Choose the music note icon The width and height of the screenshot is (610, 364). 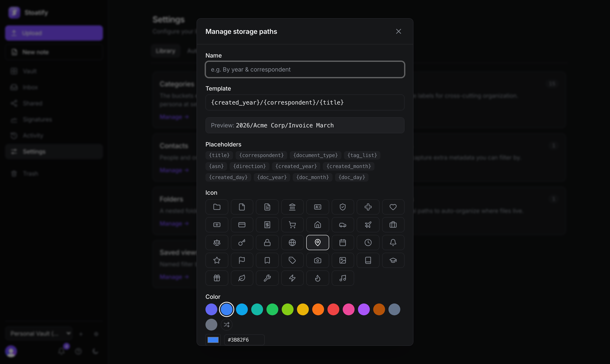pos(343,278)
